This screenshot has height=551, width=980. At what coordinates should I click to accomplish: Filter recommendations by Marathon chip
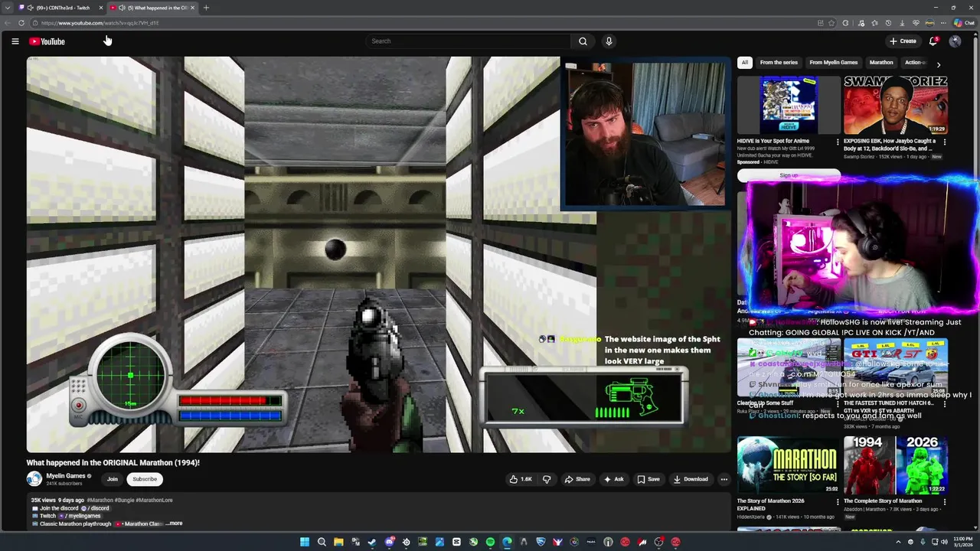[x=881, y=63]
